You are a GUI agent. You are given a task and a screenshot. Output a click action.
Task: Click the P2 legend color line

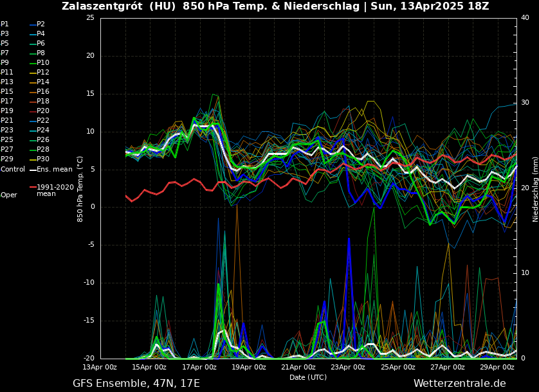point(32,24)
